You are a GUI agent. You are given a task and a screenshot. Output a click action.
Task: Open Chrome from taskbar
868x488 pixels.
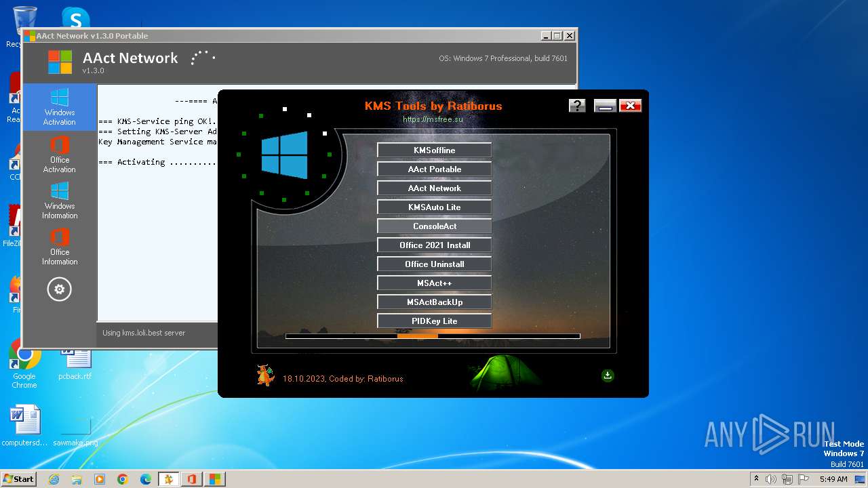[x=123, y=479]
